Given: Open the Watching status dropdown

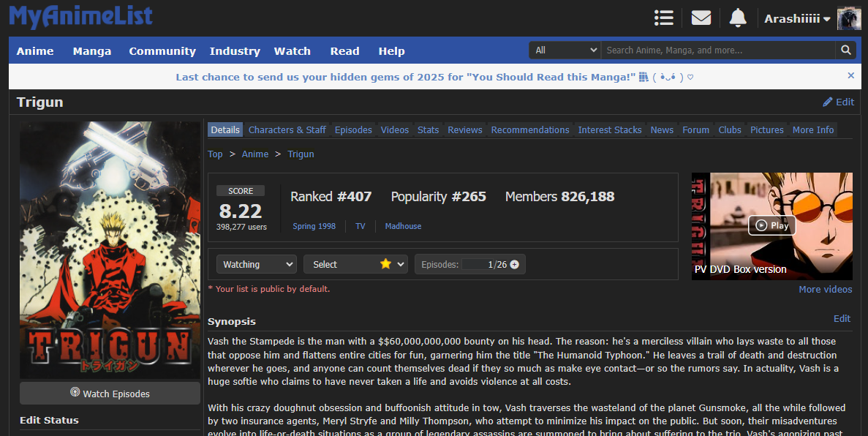Looking at the screenshot, I should (256, 264).
